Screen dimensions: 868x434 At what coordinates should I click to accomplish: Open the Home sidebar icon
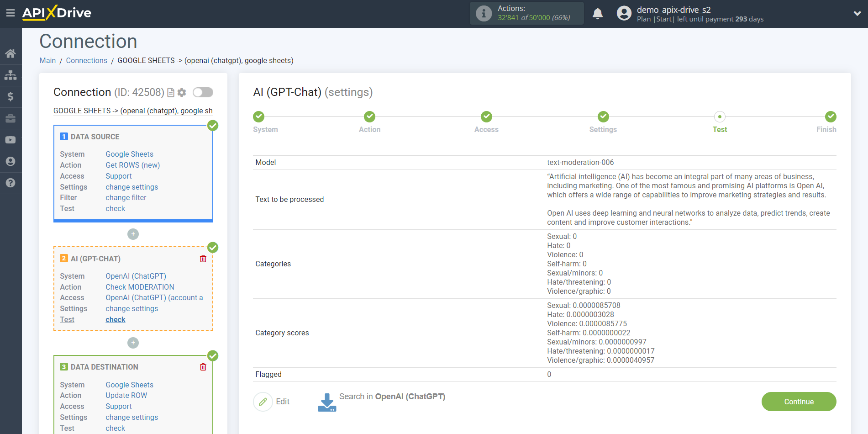[x=11, y=53]
